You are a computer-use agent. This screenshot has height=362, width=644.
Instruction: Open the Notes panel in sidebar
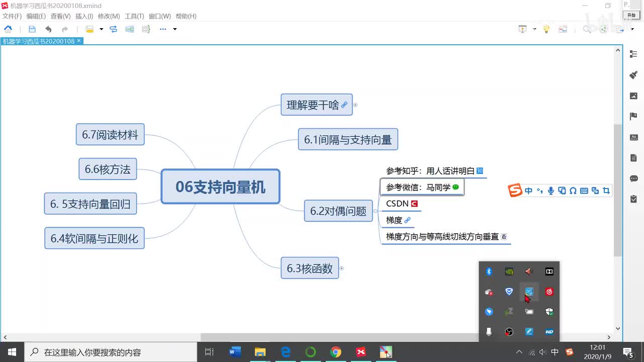(633, 157)
